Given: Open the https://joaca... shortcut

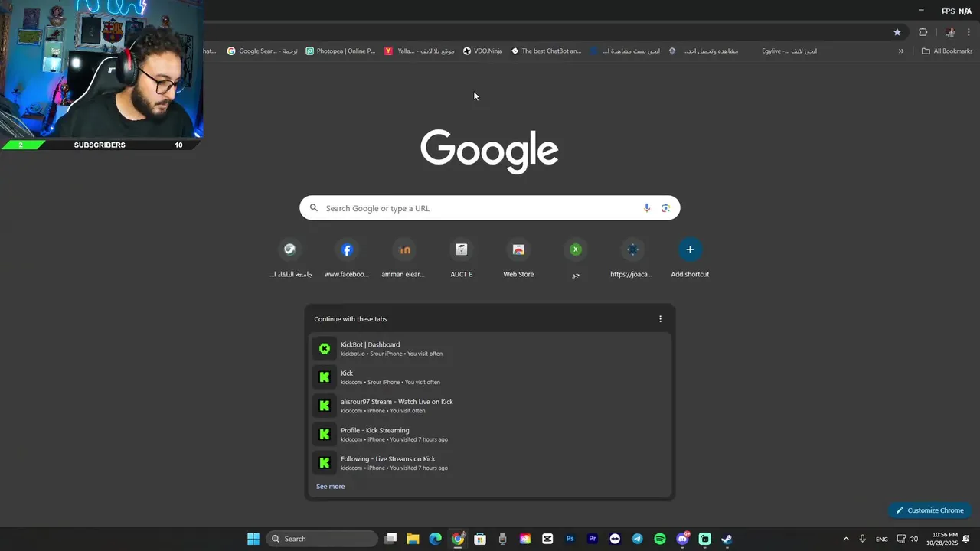Looking at the screenshot, I should (632, 258).
